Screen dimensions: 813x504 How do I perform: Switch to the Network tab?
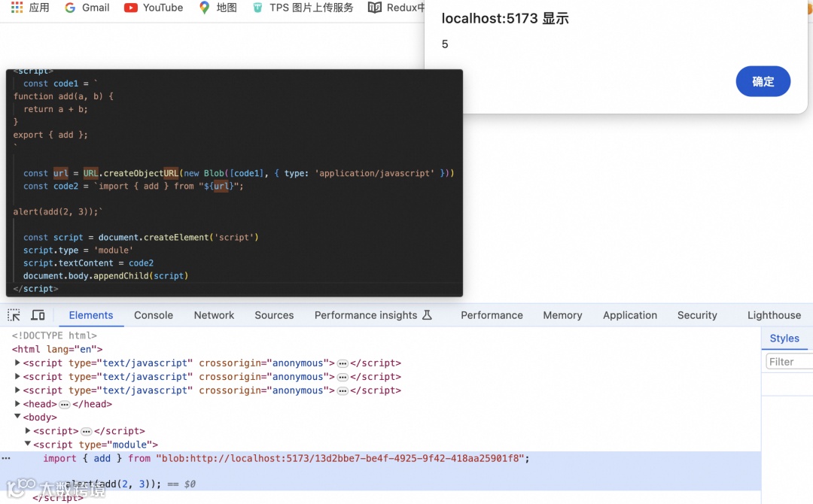point(214,315)
